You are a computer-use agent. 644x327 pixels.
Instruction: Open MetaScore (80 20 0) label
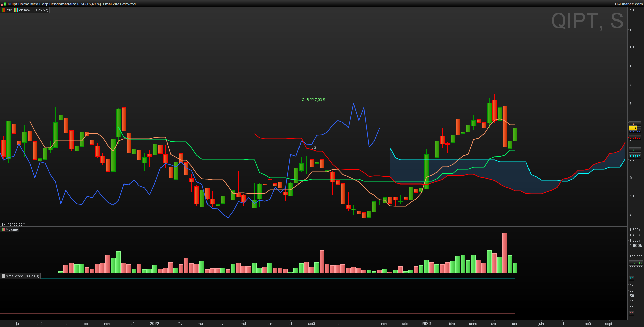(22, 276)
